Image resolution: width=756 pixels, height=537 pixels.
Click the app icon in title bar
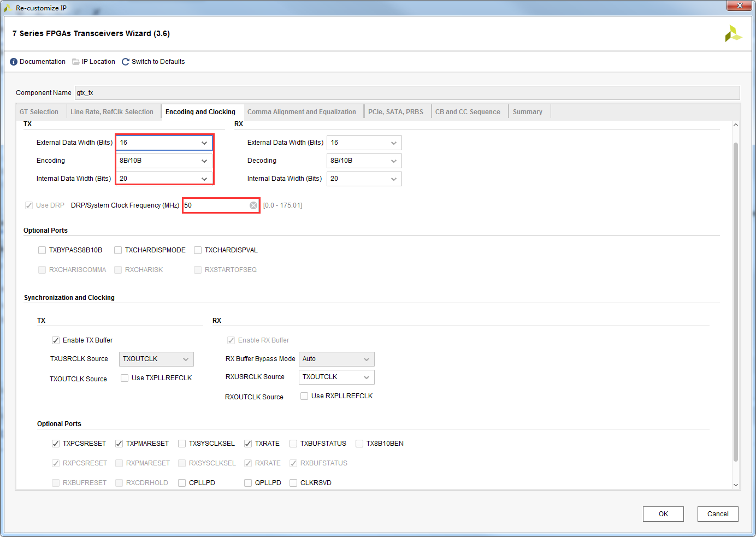(x=8, y=8)
